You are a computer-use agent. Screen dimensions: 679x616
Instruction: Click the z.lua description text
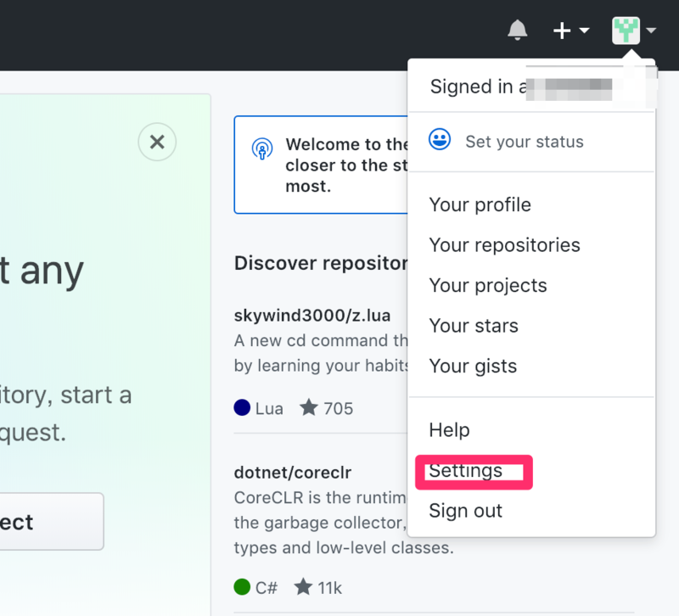(321, 353)
